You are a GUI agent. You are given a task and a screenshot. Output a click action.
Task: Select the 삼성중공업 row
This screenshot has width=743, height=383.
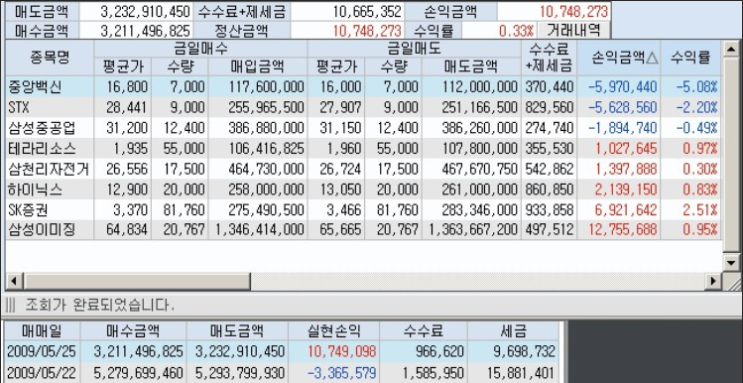coord(363,128)
